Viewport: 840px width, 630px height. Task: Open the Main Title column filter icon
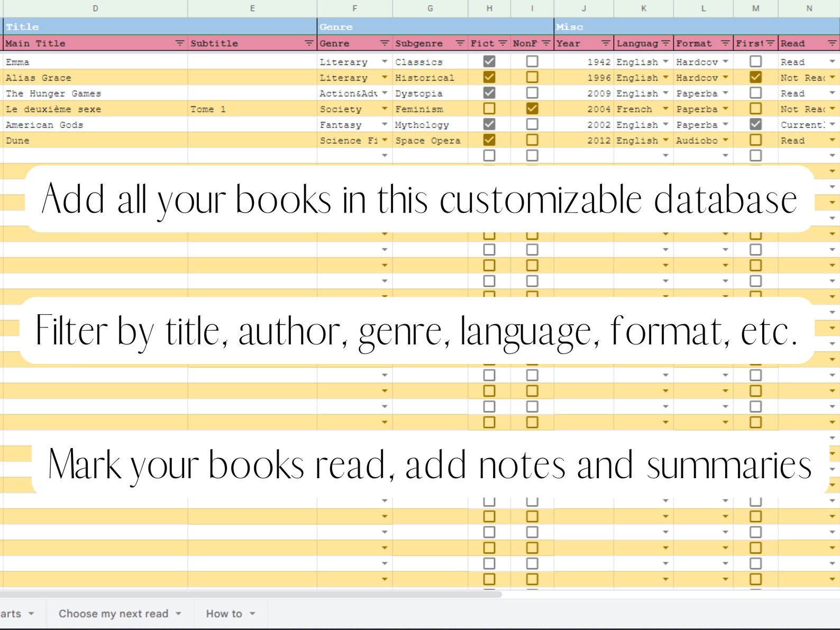pos(180,43)
